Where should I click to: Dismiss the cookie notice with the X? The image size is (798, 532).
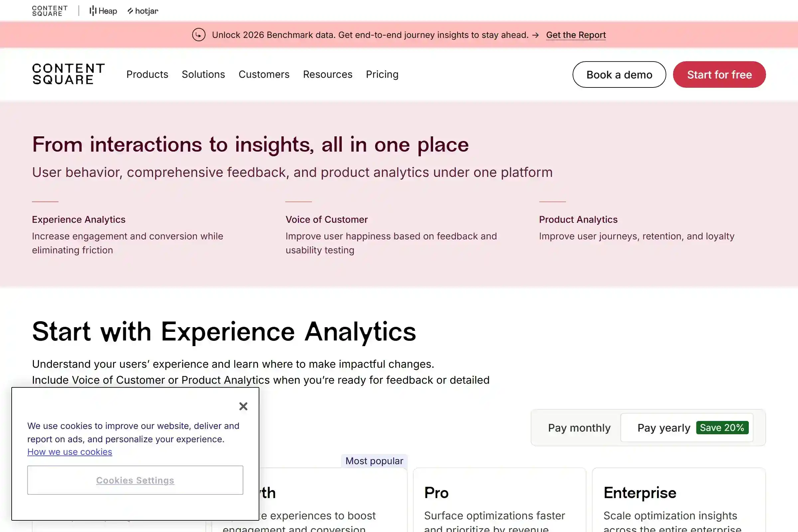243,406
